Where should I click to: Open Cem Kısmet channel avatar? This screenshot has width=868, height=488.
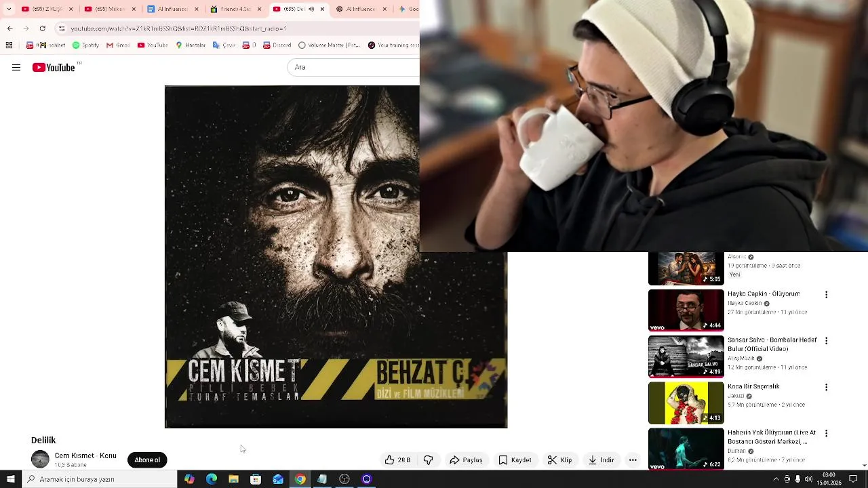coord(40,459)
